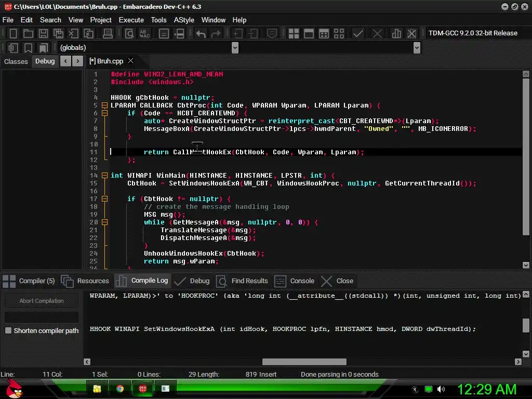Viewport: 532px width, 399px height.
Task: Click the Undo arrow icon
Action: [x=201, y=33]
